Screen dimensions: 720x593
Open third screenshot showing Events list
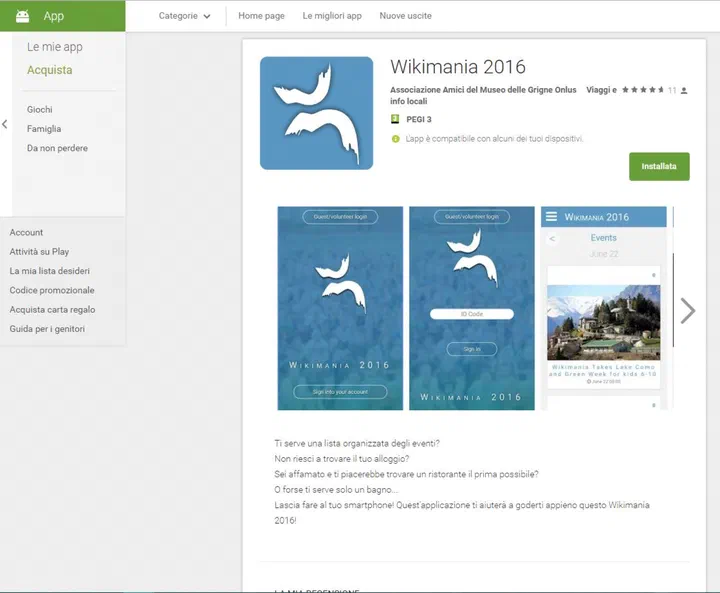click(603, 308)
